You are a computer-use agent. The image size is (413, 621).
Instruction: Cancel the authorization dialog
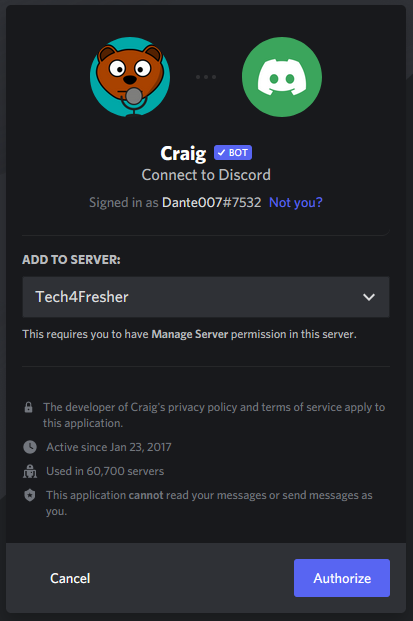tap(70, 578)
